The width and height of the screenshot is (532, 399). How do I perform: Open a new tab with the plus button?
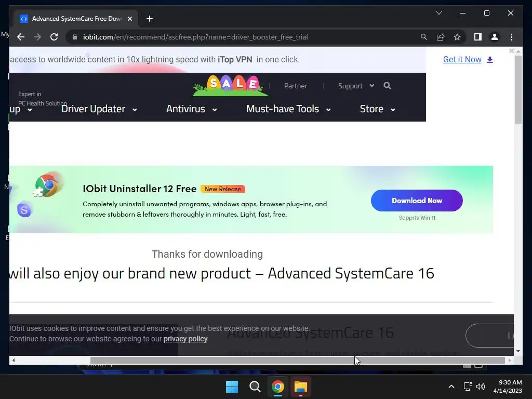pos(150,19)
